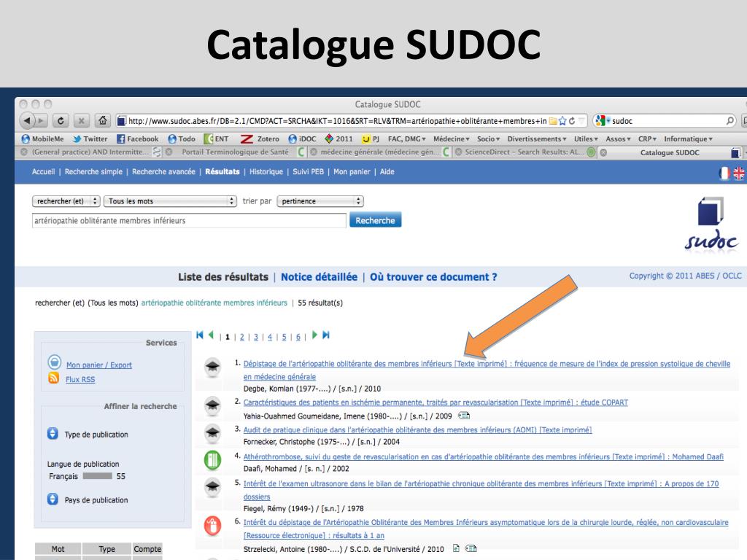Expand the FAC, DMG bookmarks folder
The width and height of the screenshot is (747, 560).
(x=407, y=139)
